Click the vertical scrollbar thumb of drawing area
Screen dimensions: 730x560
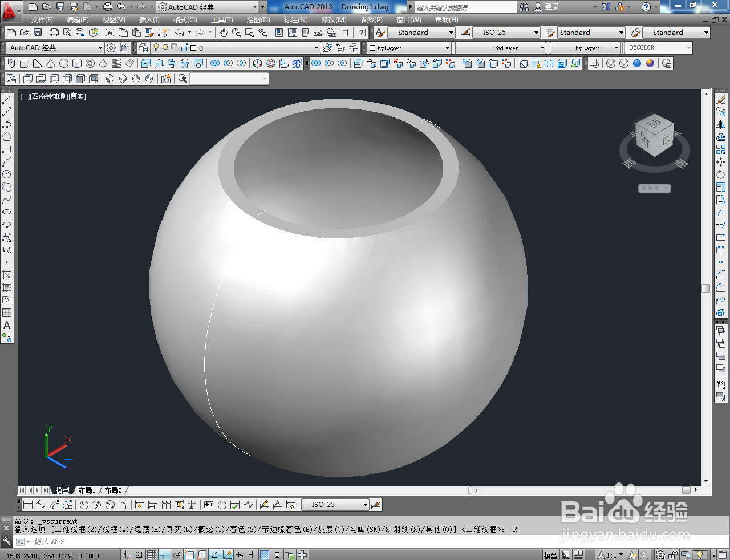[706, 288]
